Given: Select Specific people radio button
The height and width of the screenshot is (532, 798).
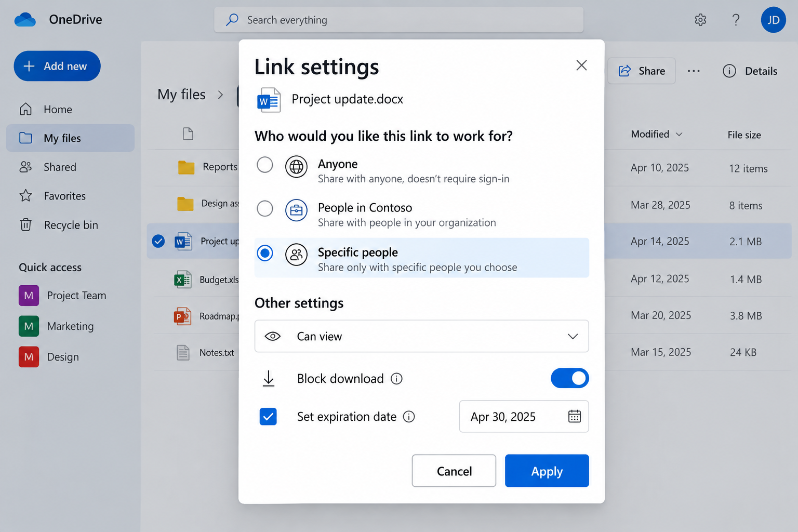Looking at the screenshot, I should (x=265, y=253).
